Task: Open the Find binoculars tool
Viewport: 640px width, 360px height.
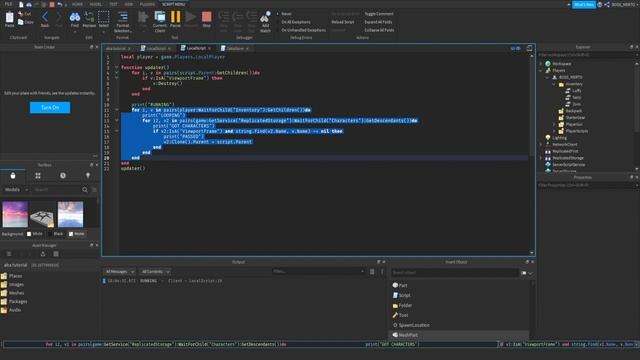Action: [75, 17]
